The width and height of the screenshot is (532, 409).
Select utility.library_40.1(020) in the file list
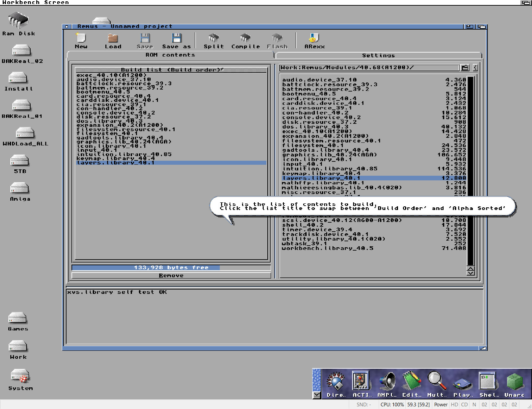click(374, 239)
